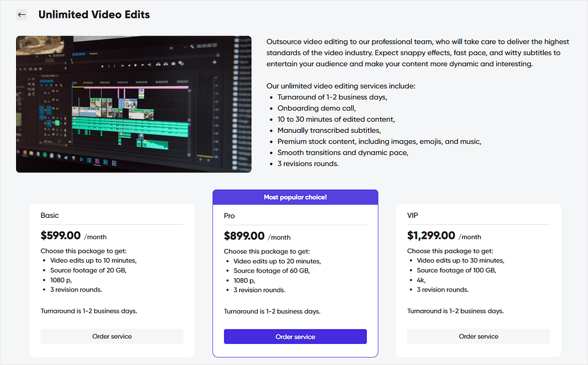Image resolution: width=588 pixels, height=365 pixels.
Task: Click 'Video edits up to 20 minutes'
Action: [277, 261]
